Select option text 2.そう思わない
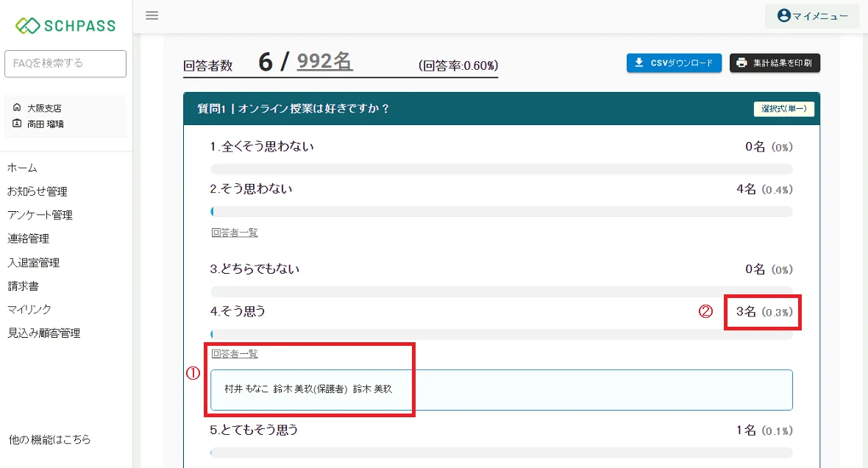The height and width of the screenshot is (468, 868). coord(251,189)
